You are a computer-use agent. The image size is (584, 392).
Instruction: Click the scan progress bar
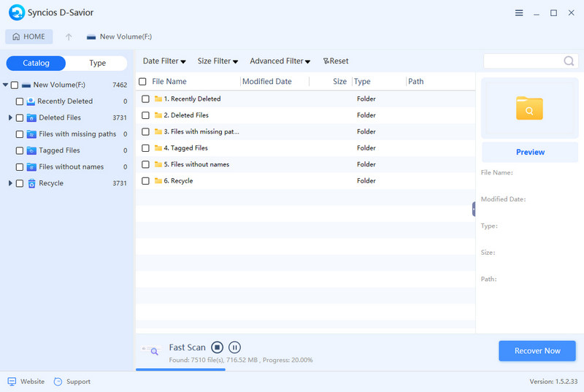pyautogui.click(x=180, y=369)
